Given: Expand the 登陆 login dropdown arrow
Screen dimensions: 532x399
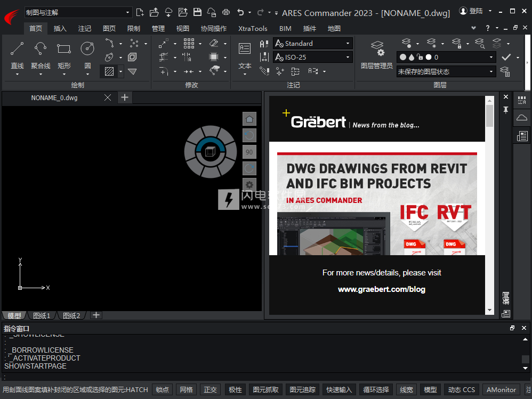Looking at the screenshot, I should point(490,11).
